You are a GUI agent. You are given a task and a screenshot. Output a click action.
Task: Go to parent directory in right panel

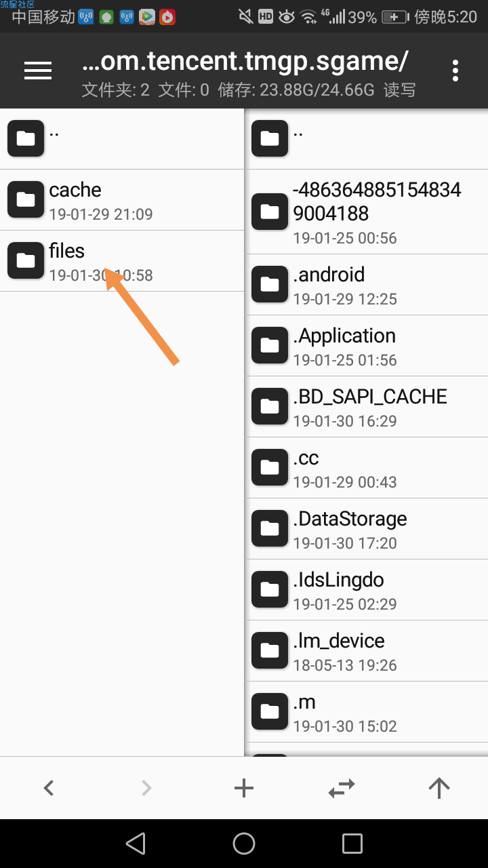(367, 139)
